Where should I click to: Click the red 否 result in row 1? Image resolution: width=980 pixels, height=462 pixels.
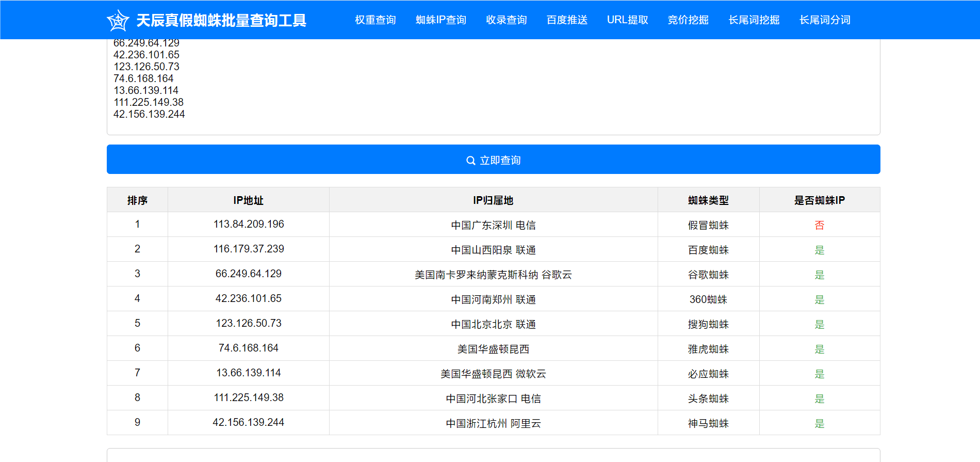pyautogui.click(x=820, y=225)
